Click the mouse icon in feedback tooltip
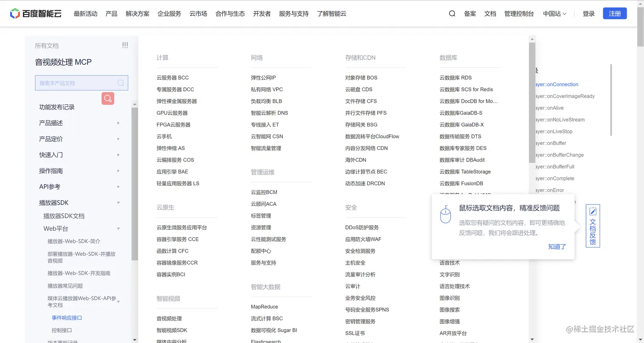This screenshot has height=343, width=644. click(x=446, y=214)
